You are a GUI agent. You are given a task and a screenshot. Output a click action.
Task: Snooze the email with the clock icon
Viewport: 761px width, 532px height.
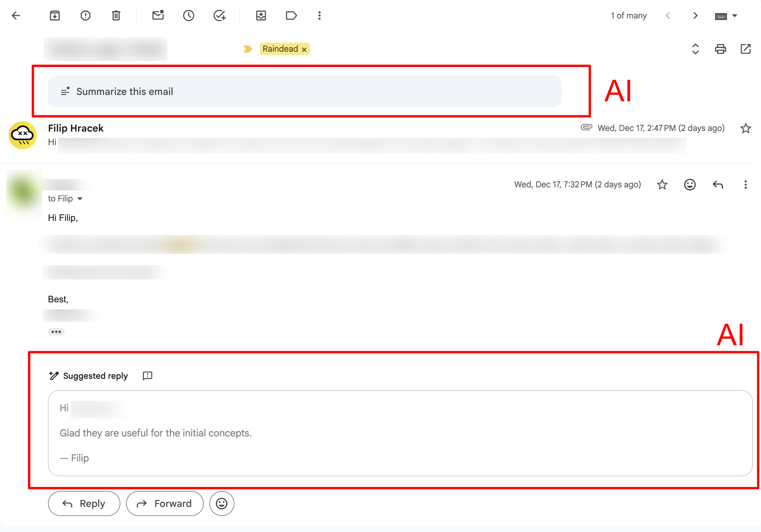point(189,16)
